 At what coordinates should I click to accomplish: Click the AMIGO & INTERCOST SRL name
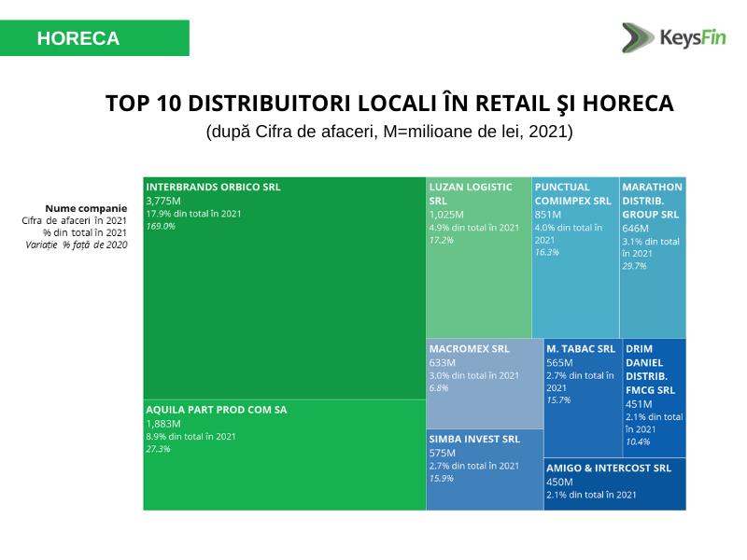(609, 469)
